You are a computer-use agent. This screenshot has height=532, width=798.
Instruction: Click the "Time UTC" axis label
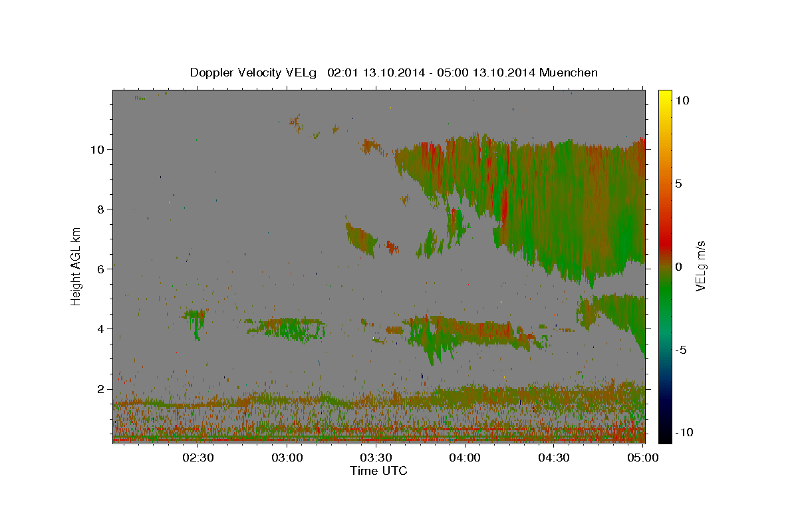378,471
